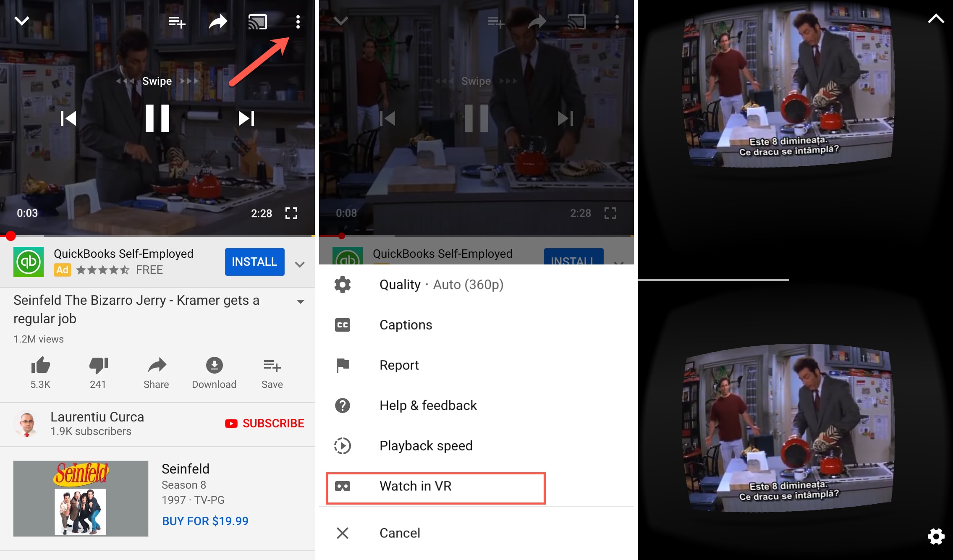Tap the Seinfeld Bizarro Jerry video title
This screenshot has height=560, width=953.
(136, 310)
